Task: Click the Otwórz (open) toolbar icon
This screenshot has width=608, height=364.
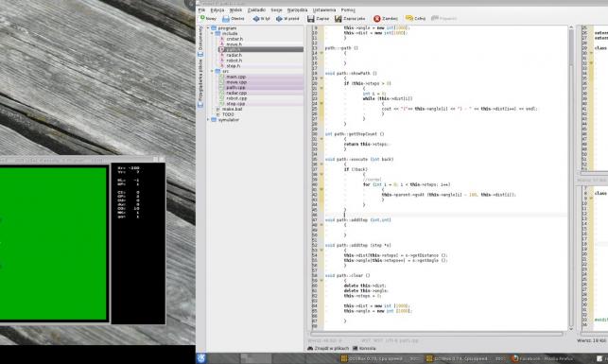Action: pos(226,18)
